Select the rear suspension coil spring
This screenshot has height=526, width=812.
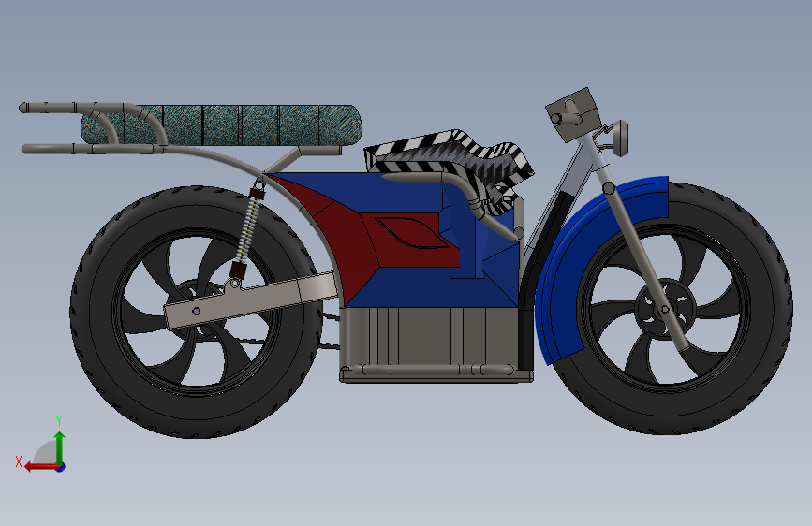[x=247, y=231]
